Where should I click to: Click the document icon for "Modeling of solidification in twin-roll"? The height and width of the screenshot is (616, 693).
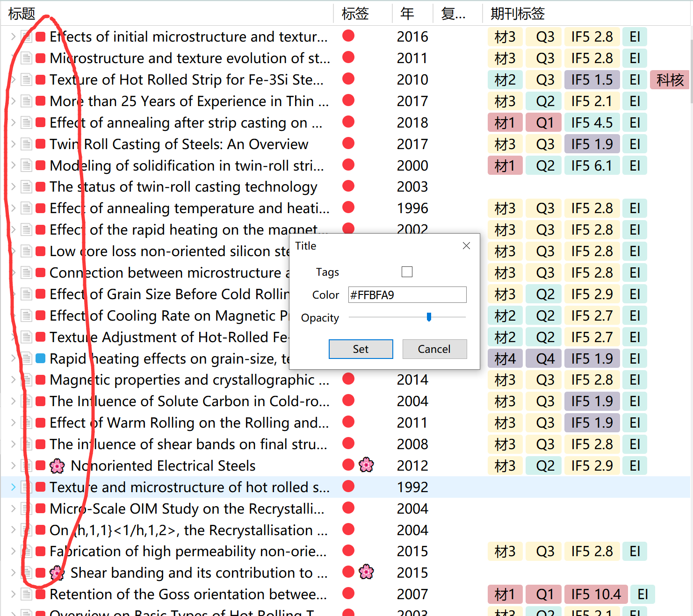[x=27, y=165]
